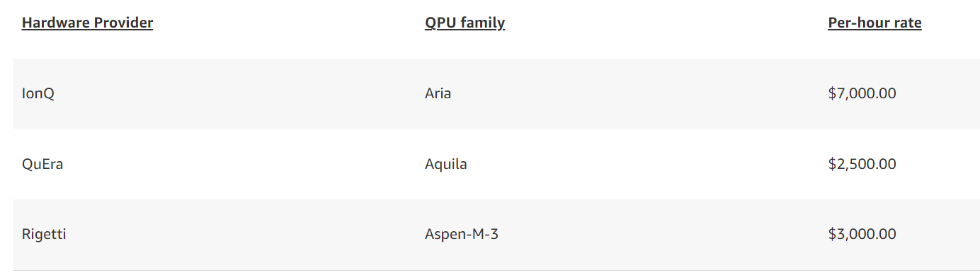Click the Aspen-M-3 QPU family entry
Screen dimensions: 980x275
click(x=462, y=234)
